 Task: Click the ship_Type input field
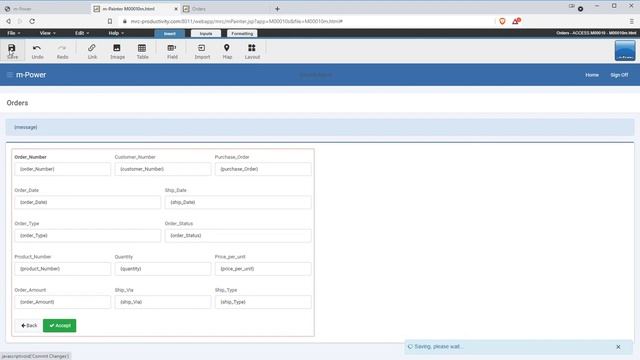click(x=263, y=302)
